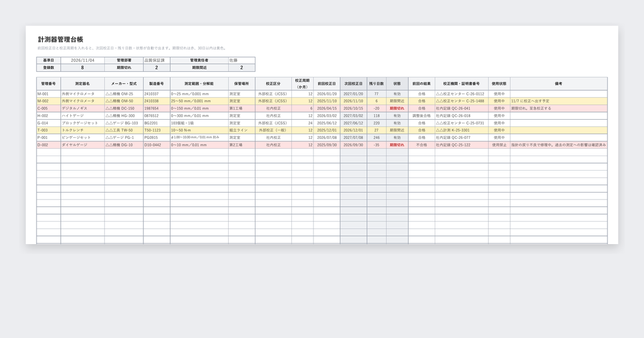
Task: Click the 測定器名 column header
Action: (83, 84)
